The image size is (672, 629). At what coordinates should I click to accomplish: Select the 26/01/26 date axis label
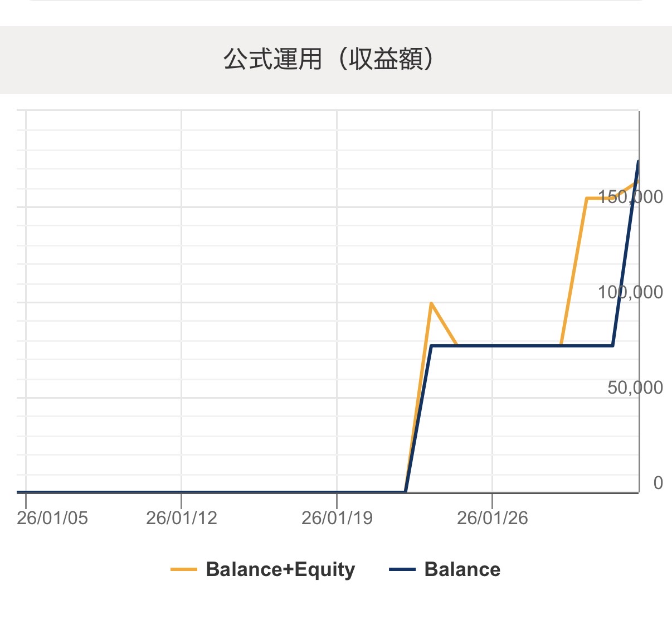pos(492,518)
